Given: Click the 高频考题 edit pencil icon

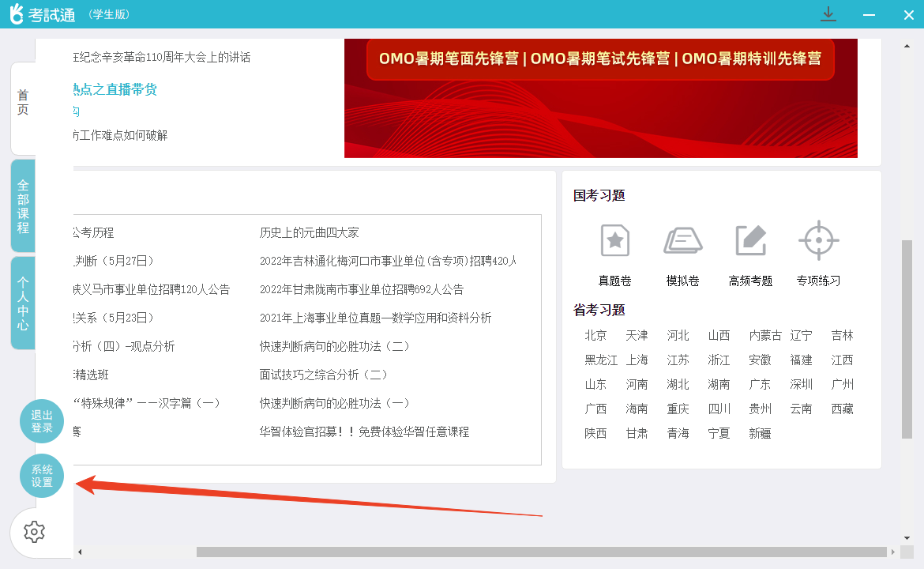Looking at the screenshot, I should [x=750, y=240].
